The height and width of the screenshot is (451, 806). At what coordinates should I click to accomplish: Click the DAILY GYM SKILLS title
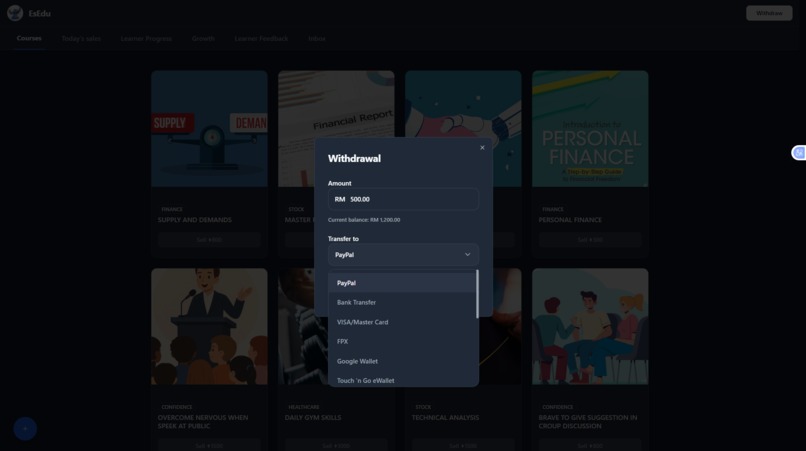tap(313, 418)
